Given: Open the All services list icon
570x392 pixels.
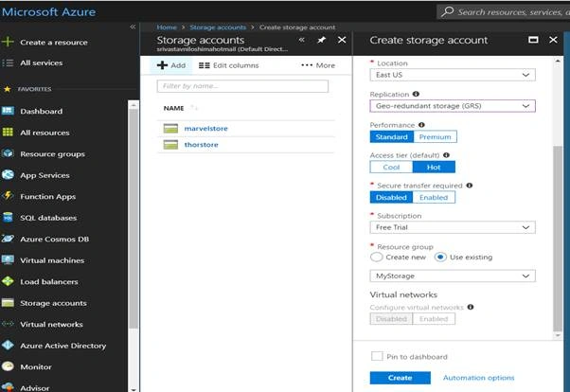Looking at the screenshot, I should [x=8, y=62].
